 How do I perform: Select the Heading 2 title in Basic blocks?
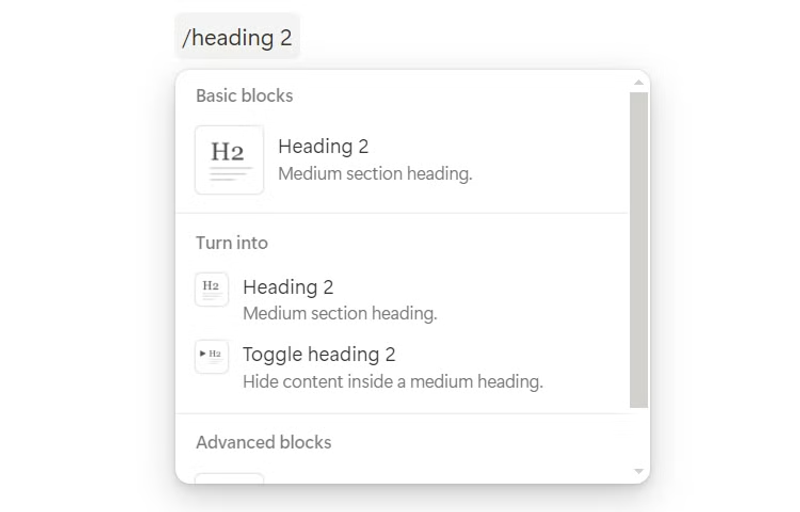click(323, 146)
